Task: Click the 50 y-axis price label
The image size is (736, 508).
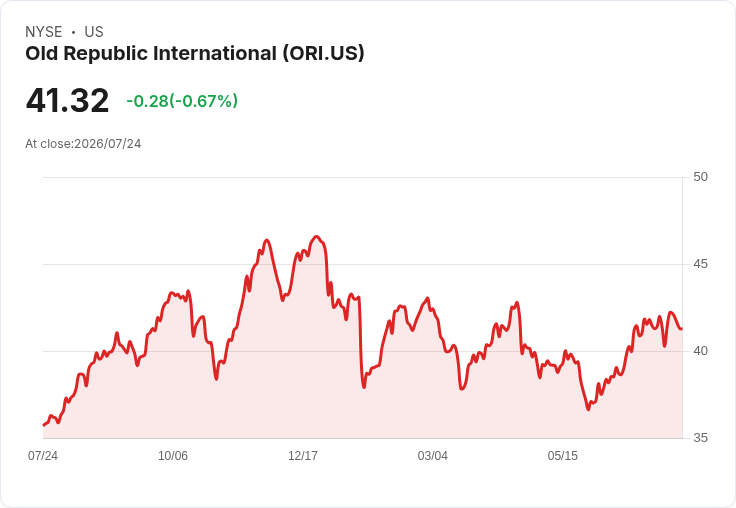Action: click(700, 177)
